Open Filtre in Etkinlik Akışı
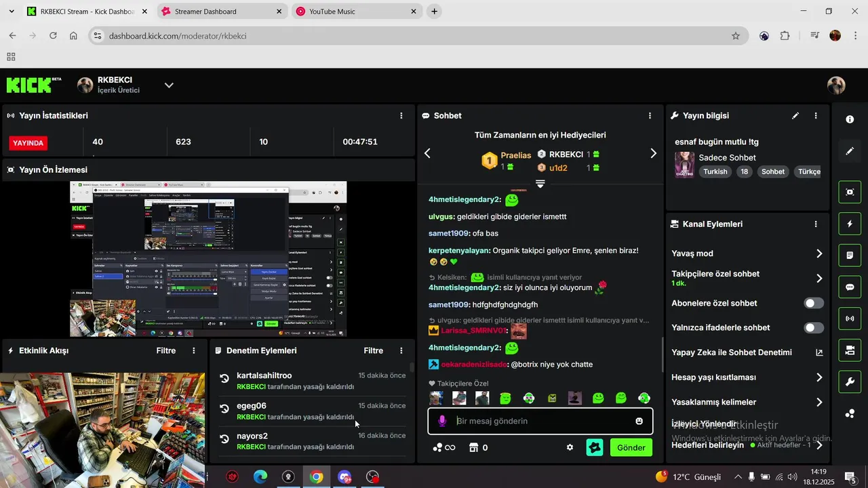 pyautogui.click(x=166, y=351)
